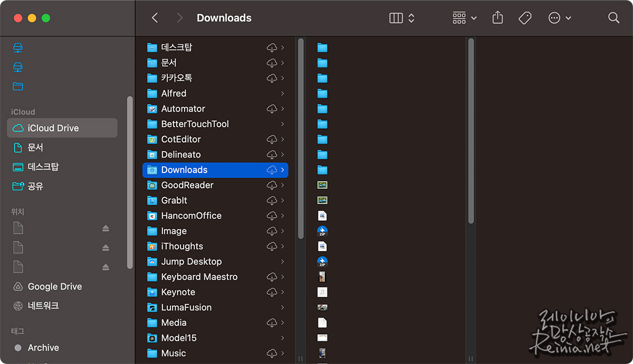The width and height of the screenshot is (633, 364).
Task: Open the grouping options icon in the toolbar
Action: [459, 17]
